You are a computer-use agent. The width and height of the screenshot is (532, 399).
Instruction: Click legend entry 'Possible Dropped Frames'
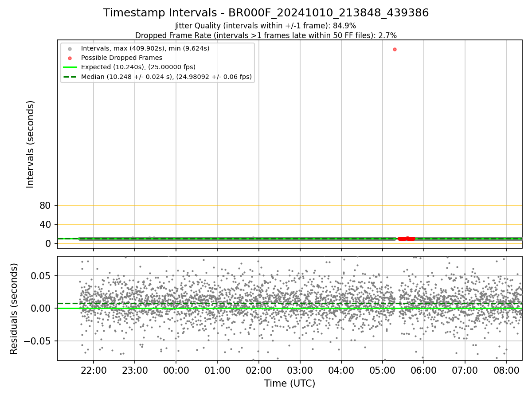(121, 58)
